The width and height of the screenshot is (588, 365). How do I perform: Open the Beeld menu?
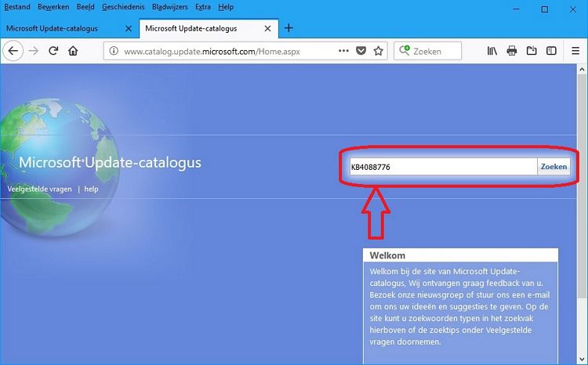point(85,7)
